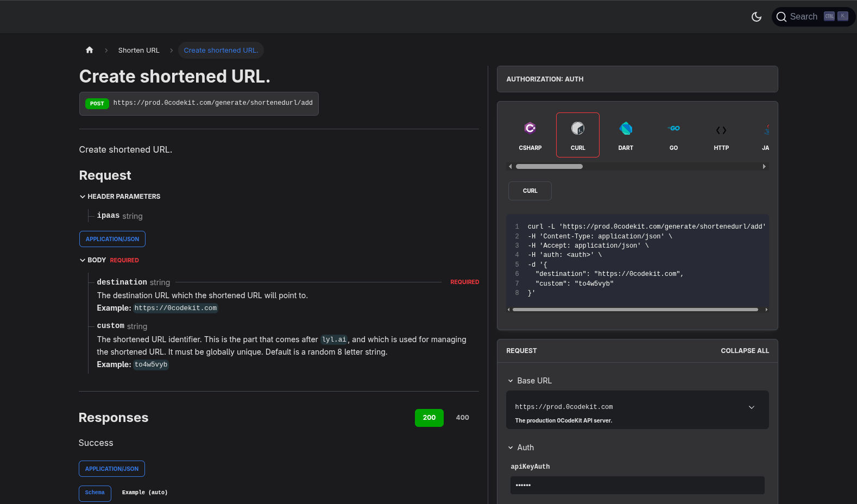Click Create shortened URL breadcrumb
The width and height of the screenshot is (857, 504).
(221, 50)
